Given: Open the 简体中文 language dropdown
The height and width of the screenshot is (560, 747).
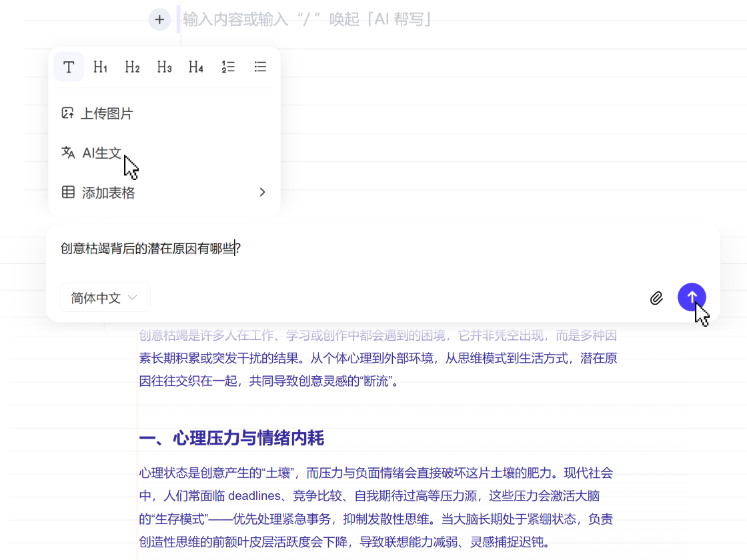Looking at the screenshot, I should (105, 297).
